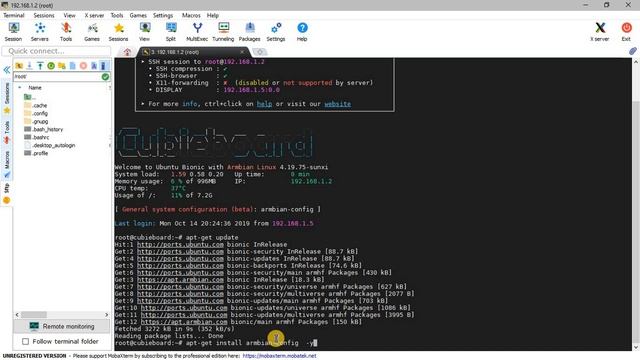Click the Quick connect input field
640x360 pixels.
tap(56, 51)
